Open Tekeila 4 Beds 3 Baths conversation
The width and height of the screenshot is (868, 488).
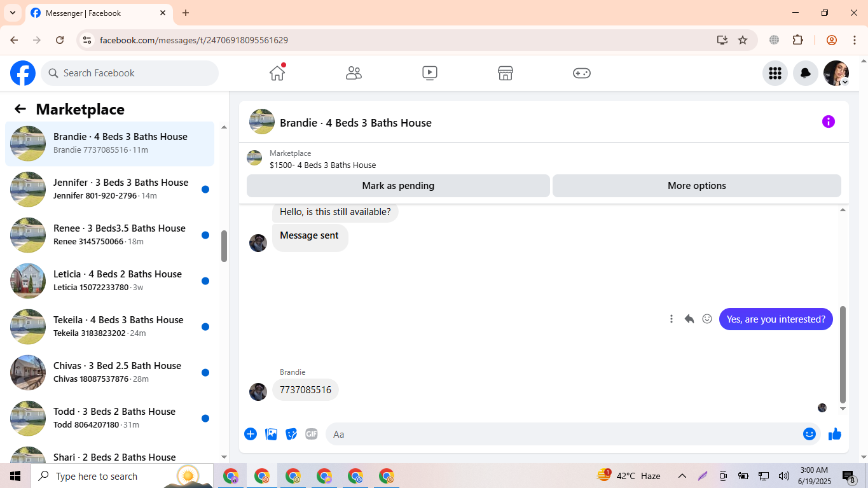pyautogui.click(x=109, y=326)
